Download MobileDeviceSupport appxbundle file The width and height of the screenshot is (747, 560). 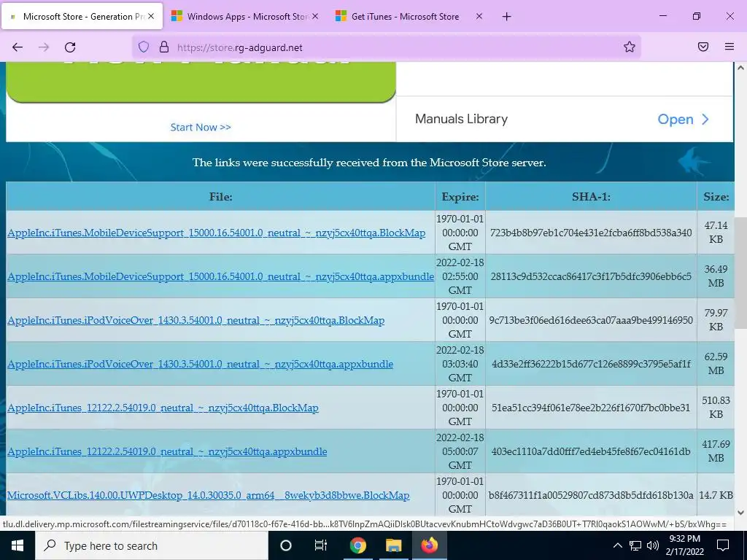click(x=220, y=276)
